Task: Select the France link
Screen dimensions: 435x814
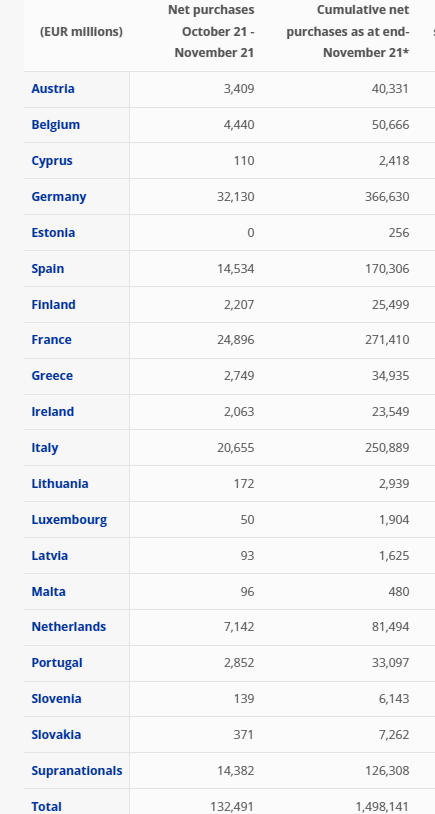Action: pyautogui.click(x=51, y=340)
